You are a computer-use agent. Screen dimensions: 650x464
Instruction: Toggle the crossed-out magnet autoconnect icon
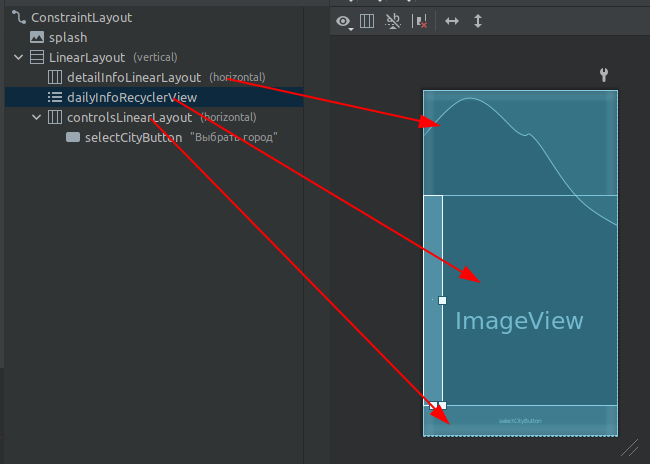(x=394, y=21)
